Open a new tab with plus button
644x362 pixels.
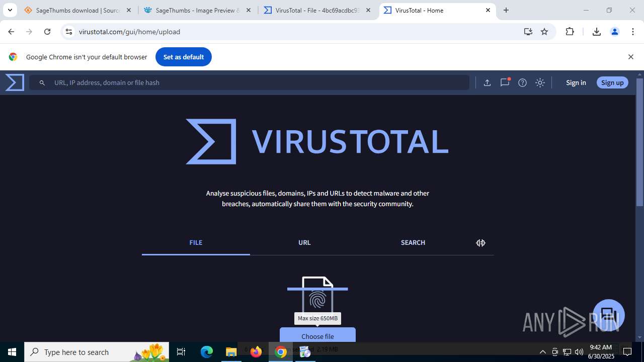click(x=506, y=10)
